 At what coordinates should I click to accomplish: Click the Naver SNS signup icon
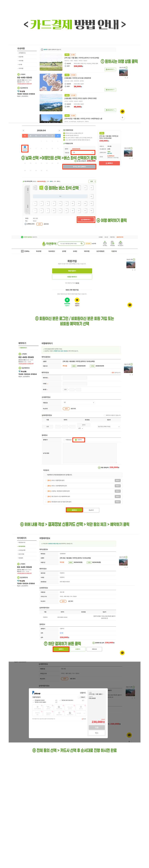67,300
